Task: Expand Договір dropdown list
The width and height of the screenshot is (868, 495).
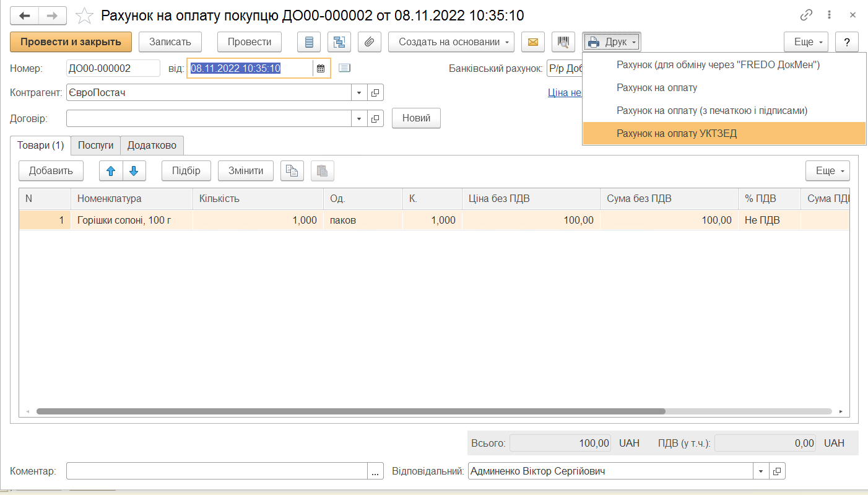Action: (x=360, y=118)
